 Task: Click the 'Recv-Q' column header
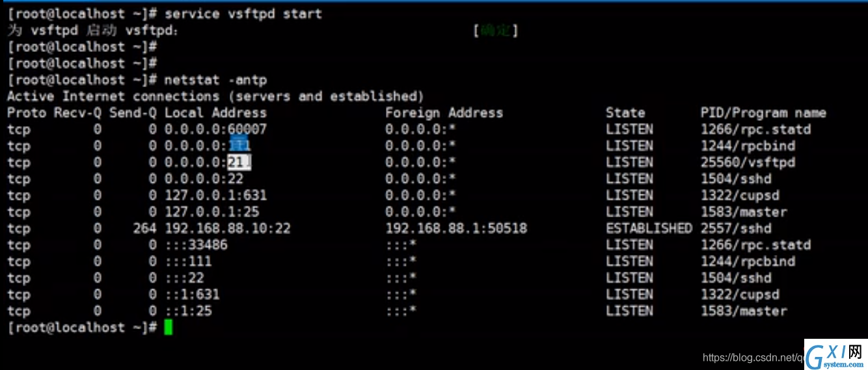[77, 112]
